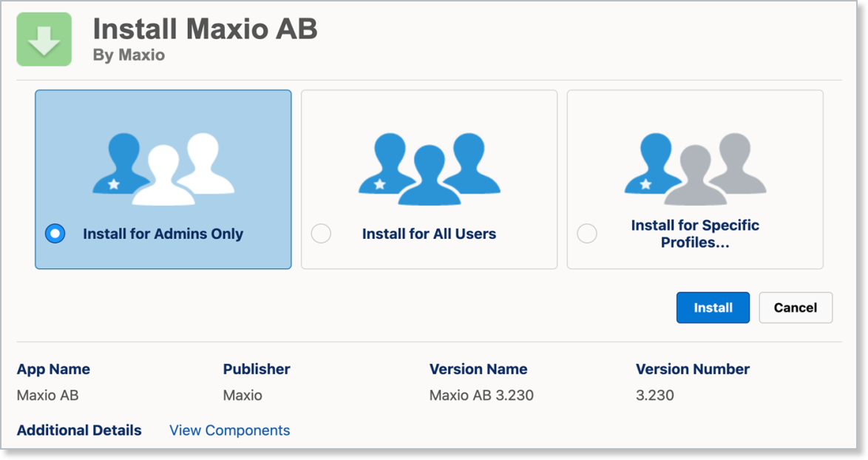Click the Publisher value Maxio
This screenshot has height=460, width=868.
[x=243, y=395]
